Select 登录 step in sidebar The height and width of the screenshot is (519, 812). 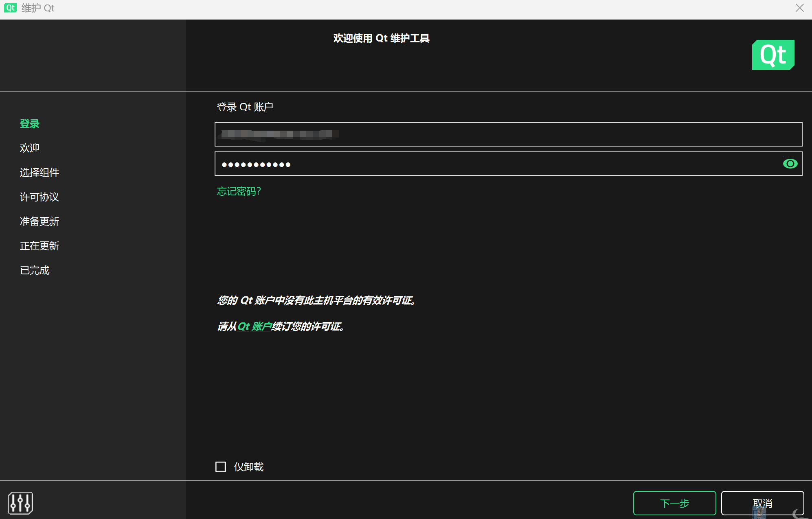[30, 124]
